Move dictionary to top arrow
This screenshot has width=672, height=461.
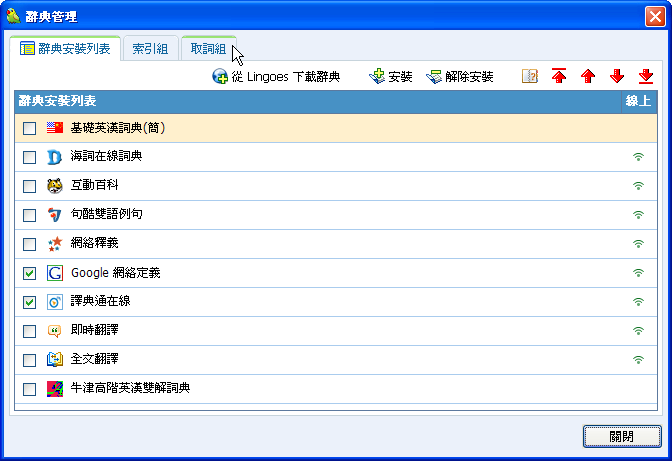pyautogui.click(x=559, y=76)
